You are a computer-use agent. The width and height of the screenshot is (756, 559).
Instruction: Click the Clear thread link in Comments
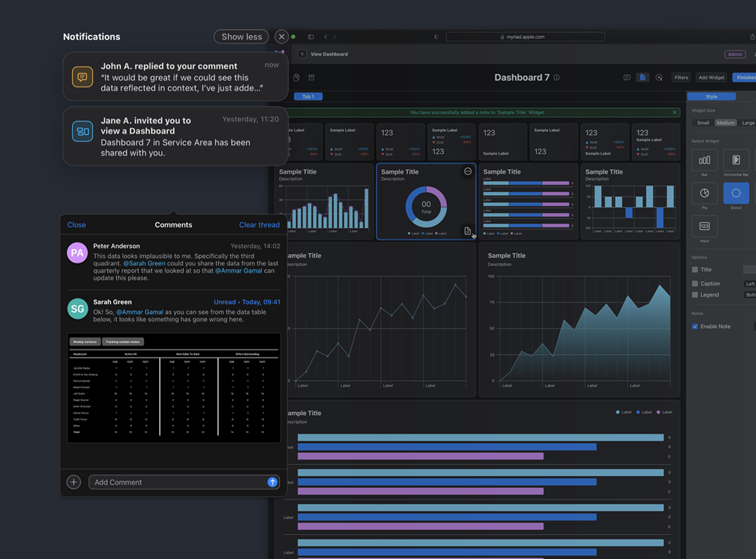point(259,225)
